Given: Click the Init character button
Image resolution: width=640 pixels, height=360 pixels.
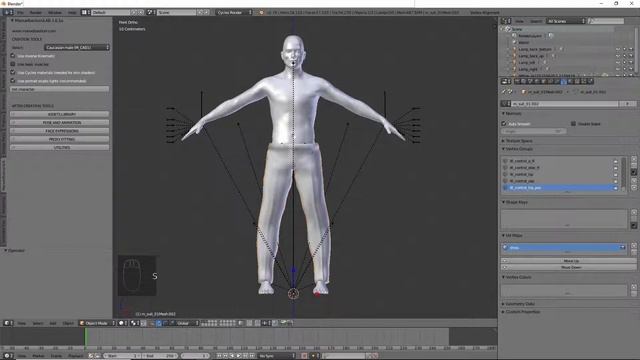Looking at the screenshot, I should click(x=60, y=89).
